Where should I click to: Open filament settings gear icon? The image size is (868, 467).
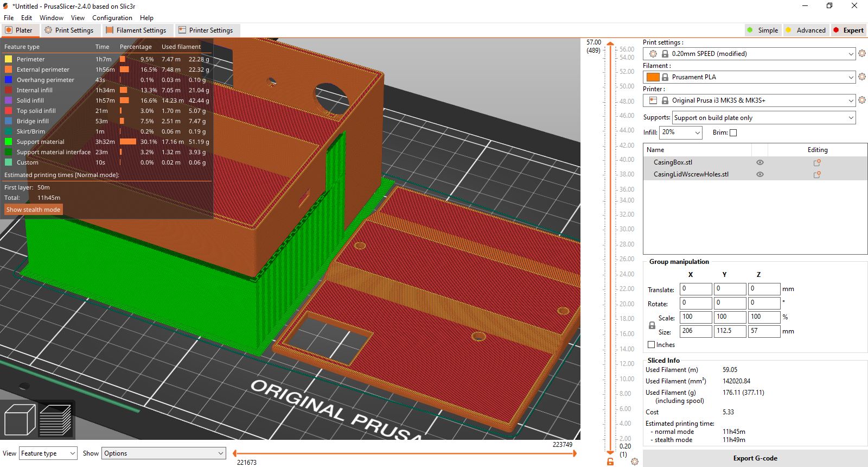pos(862,77)
